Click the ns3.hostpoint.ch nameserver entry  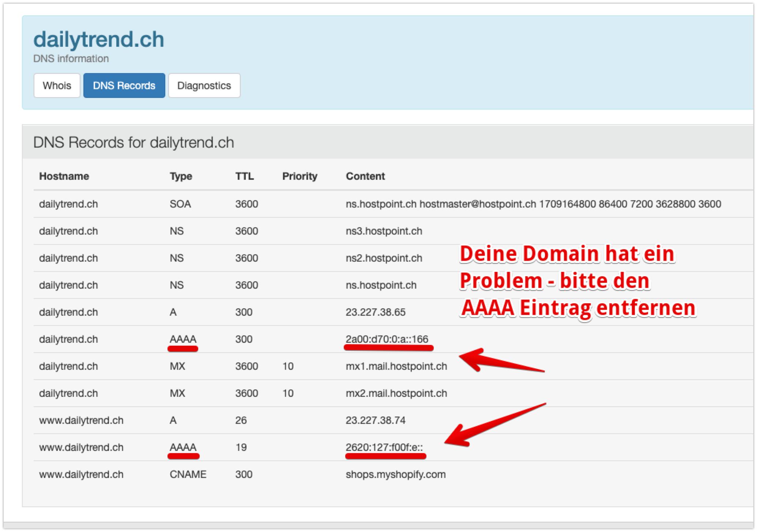pyautogui.click(x=384, y=231)
